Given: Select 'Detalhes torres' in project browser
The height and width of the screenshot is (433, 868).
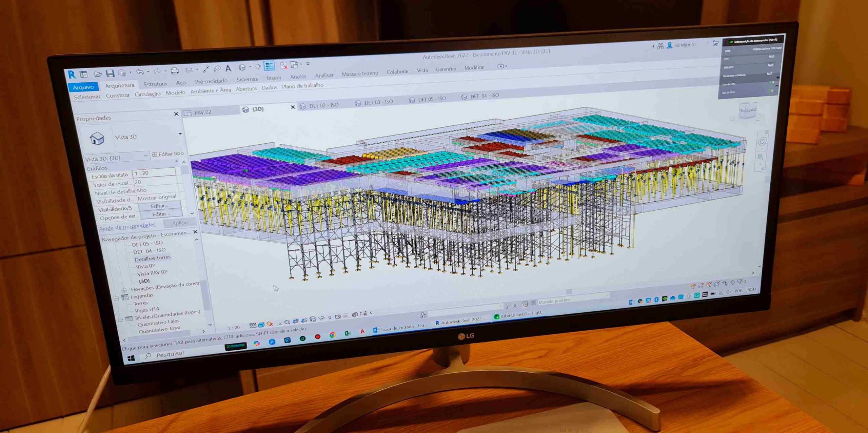Looking at the screenshot, I should tap(152, 258).
